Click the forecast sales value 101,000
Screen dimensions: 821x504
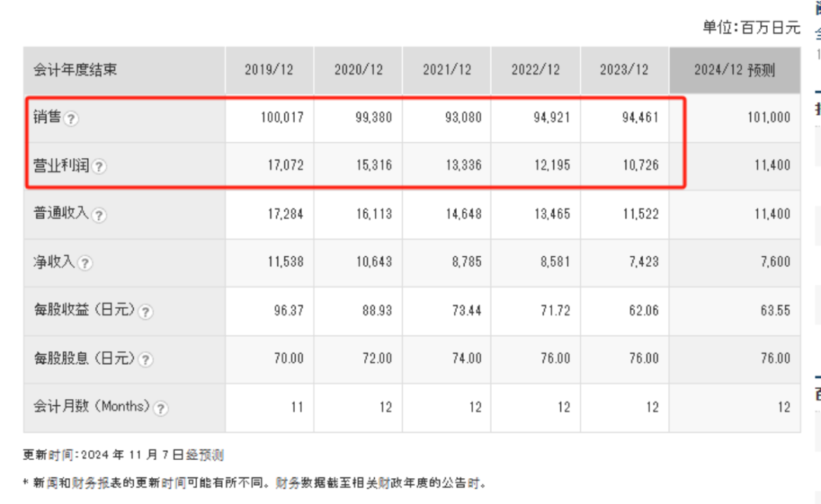pos(769,117)
